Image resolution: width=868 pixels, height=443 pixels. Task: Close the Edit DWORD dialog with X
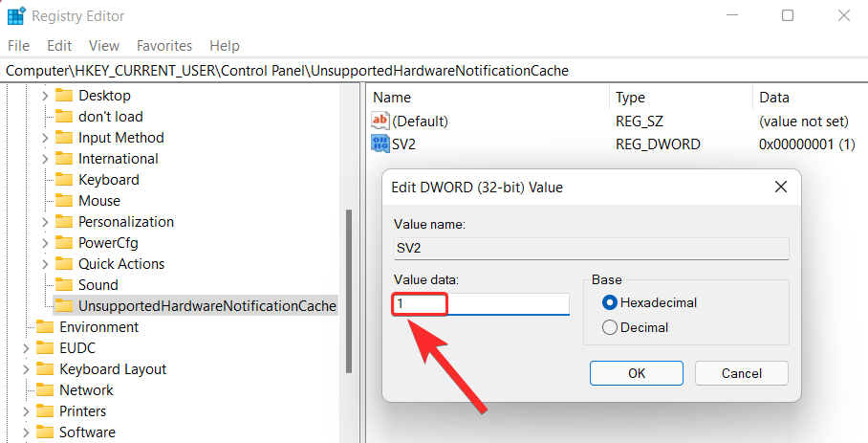(781, 188)
